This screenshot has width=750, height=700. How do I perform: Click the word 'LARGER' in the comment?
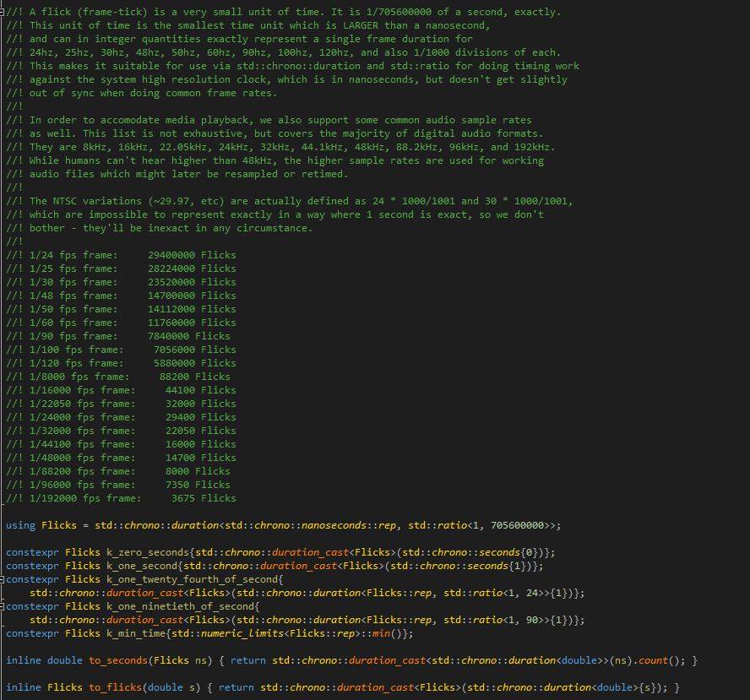click(x=361, y=25)
